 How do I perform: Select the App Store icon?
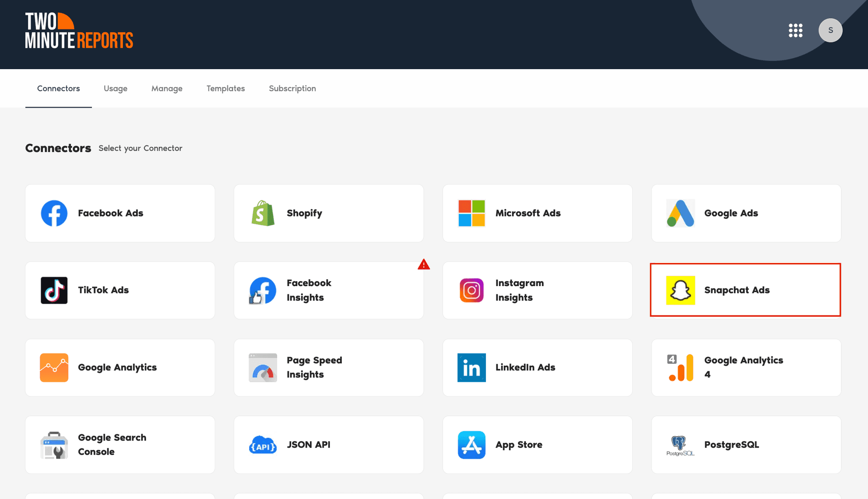(472, 445)
